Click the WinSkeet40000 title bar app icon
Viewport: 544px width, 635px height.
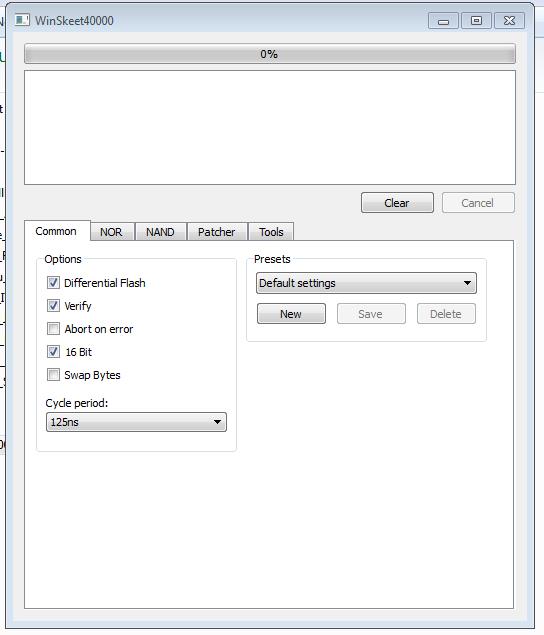click(22, 20)
